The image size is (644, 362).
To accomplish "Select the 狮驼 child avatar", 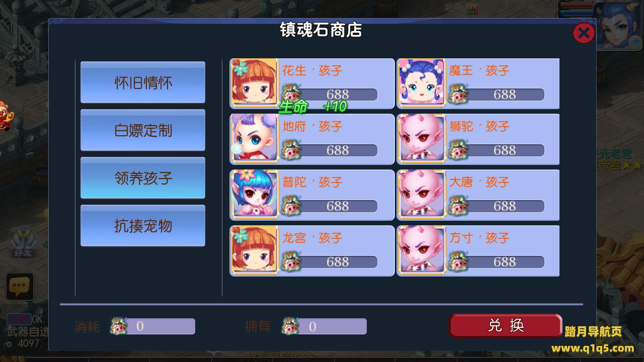I will pyautogui.click(x=422, y=139).
